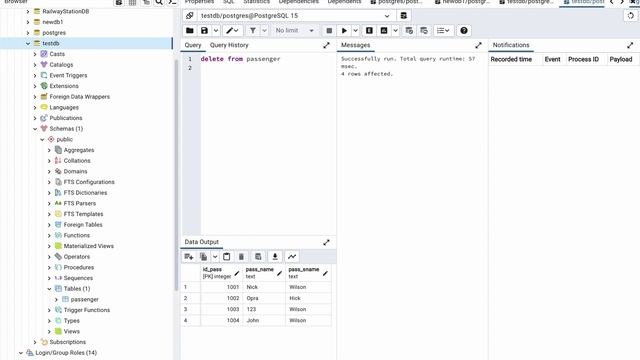Reset layout with circular arrow icon
The image size is (640, 360).
(631, 16)
